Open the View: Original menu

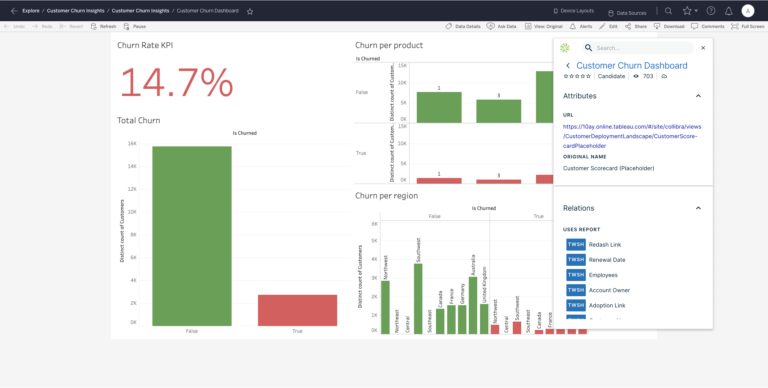(x=544, y=26)
